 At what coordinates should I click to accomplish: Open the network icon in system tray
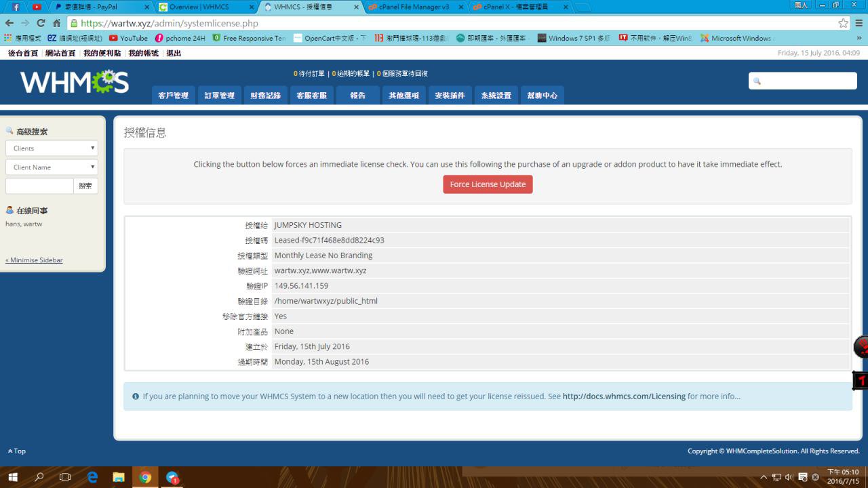(x=777, y=477)
